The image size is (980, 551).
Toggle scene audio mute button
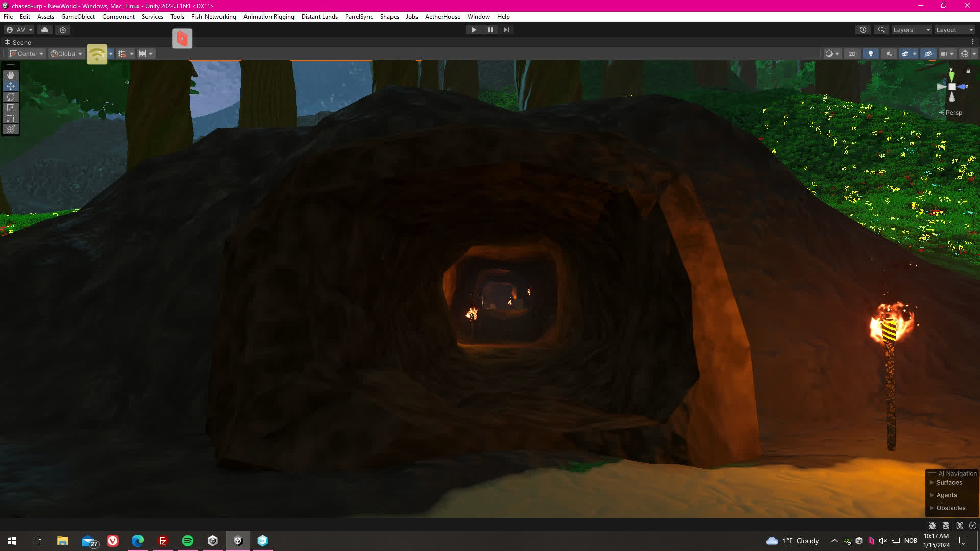coord(889,54)
